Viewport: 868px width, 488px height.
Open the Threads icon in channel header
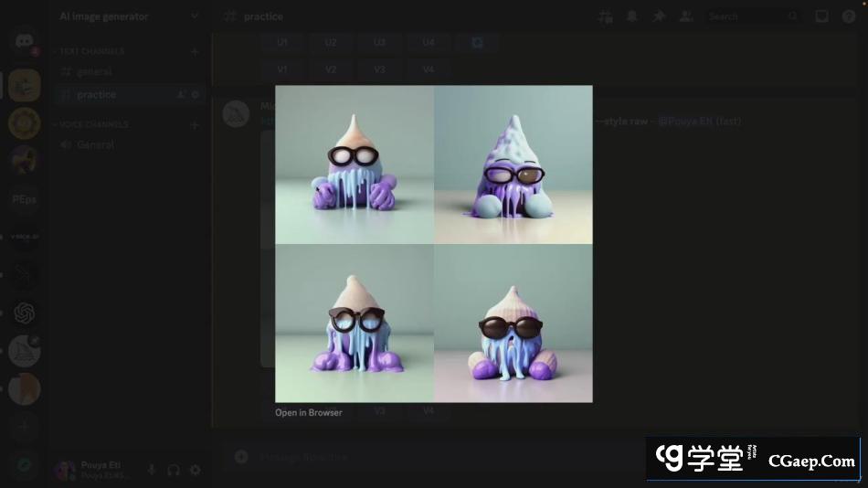[604, 16]
